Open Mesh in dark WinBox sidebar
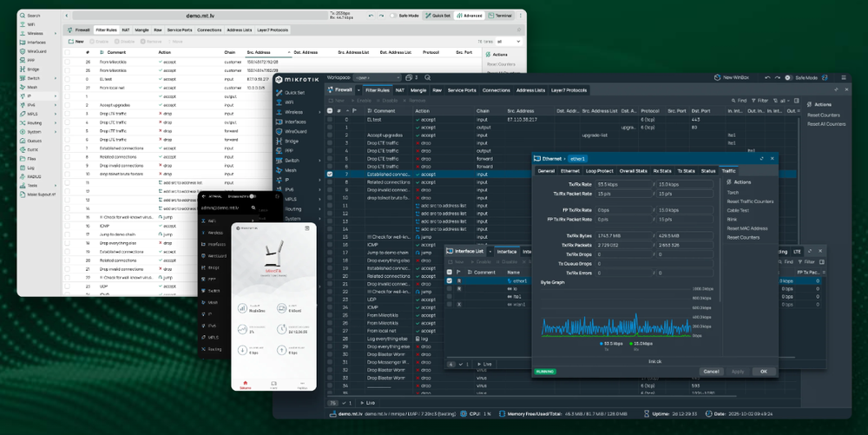 click(x=286, y=170)
